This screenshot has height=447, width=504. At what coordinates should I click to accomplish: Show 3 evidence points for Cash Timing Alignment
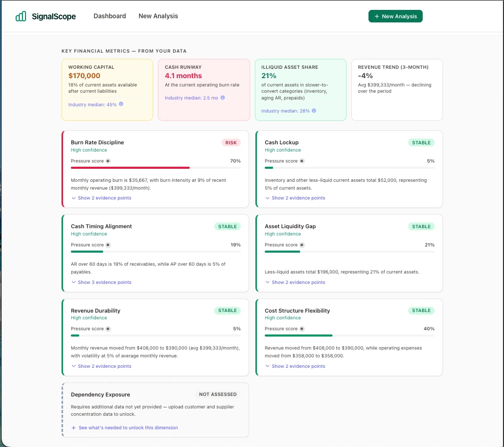101,282
